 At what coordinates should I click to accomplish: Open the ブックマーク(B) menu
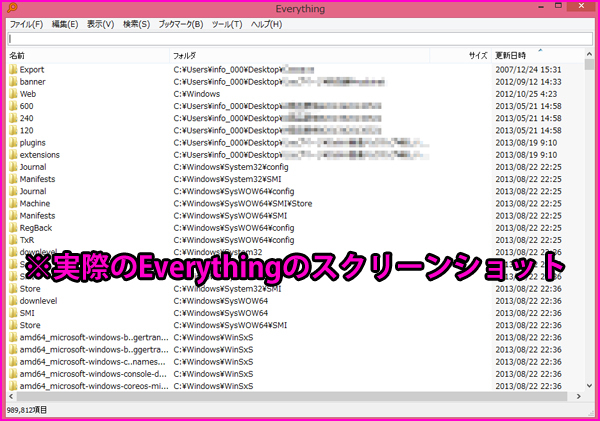point(181,24)
